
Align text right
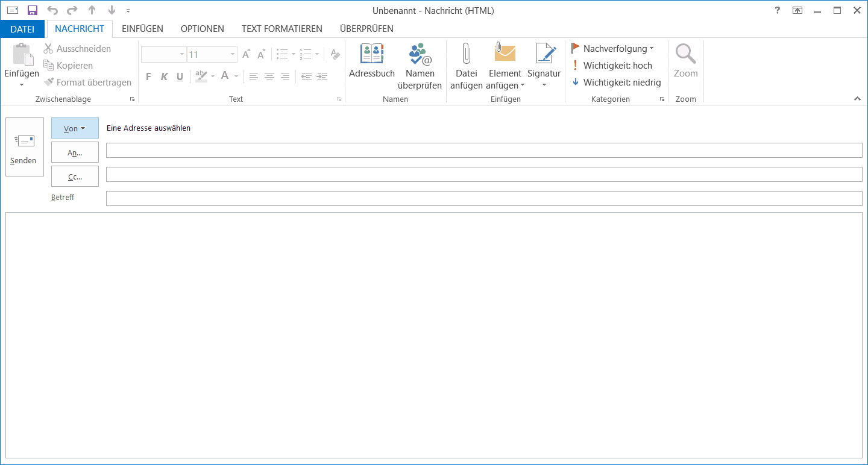285,76
